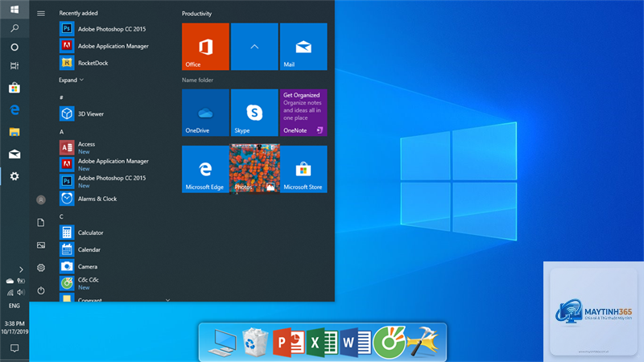Open Mail app from taskbar
644x362 pixels.
pos(14,154)
